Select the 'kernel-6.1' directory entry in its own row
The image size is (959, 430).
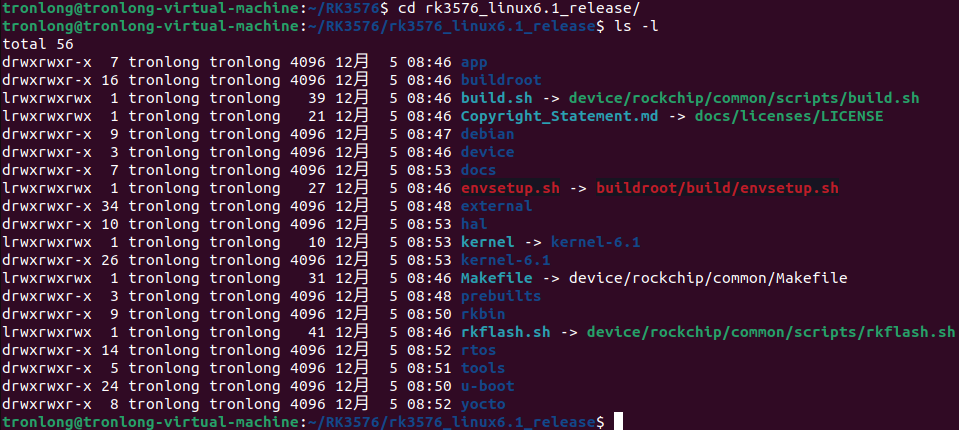[x=505, y=260]
